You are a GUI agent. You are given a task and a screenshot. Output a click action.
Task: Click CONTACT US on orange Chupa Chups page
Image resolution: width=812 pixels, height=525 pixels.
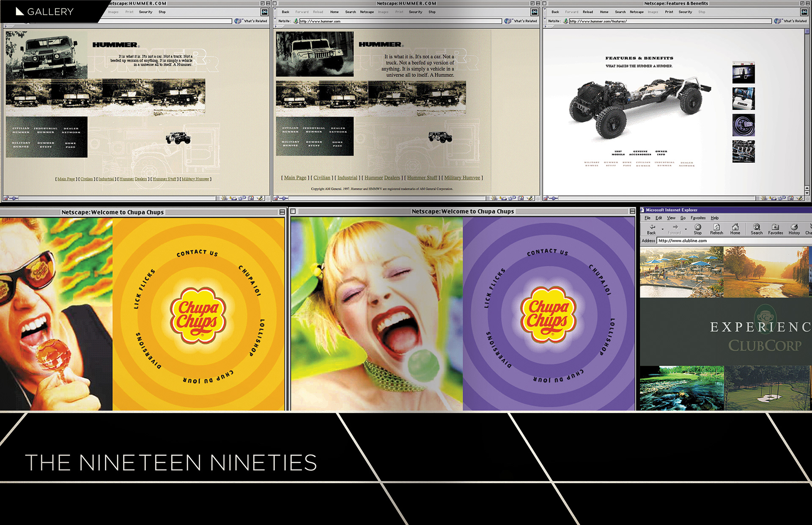click(x=197, y=253)
